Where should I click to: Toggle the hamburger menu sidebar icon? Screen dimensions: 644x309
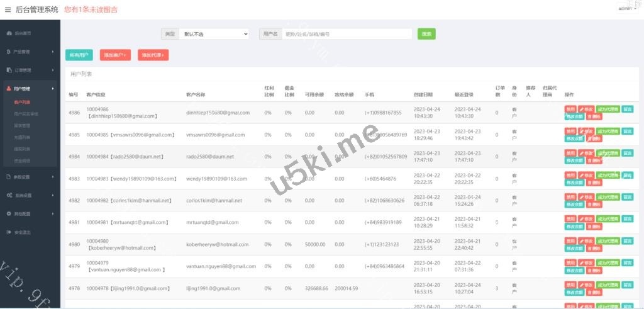click(x=8, y=9)
